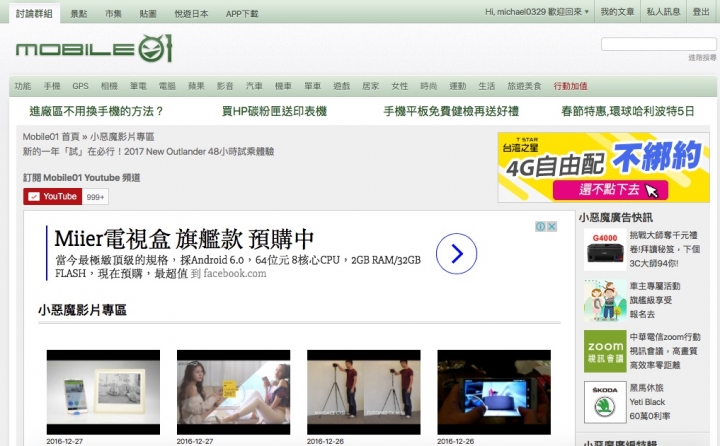Play the handheld phone video thumbnail

tap(494, 392)
